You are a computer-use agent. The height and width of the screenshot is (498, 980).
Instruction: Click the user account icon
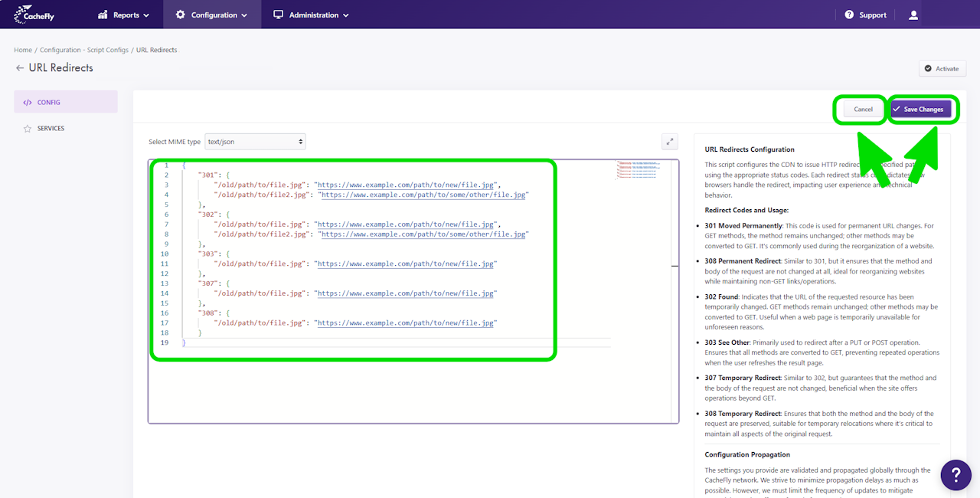(913, 15)
